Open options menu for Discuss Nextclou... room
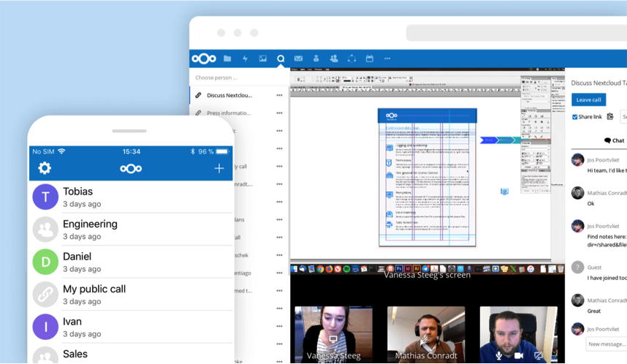The height and width of the screenshot is (364, 627). 279,95
